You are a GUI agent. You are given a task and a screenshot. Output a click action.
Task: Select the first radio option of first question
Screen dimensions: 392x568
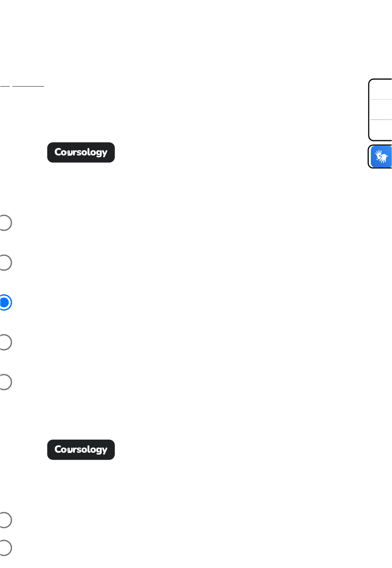[5, 223]
